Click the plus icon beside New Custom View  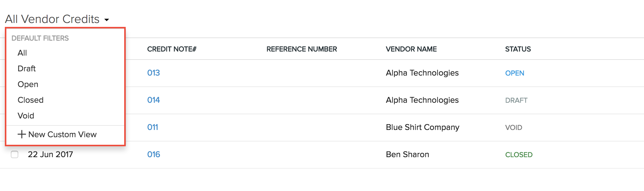22,134
